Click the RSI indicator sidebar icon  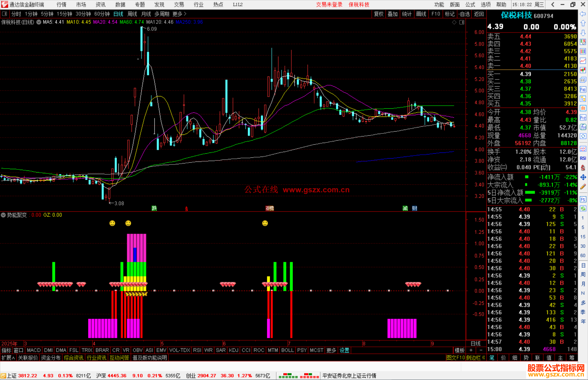583,158
